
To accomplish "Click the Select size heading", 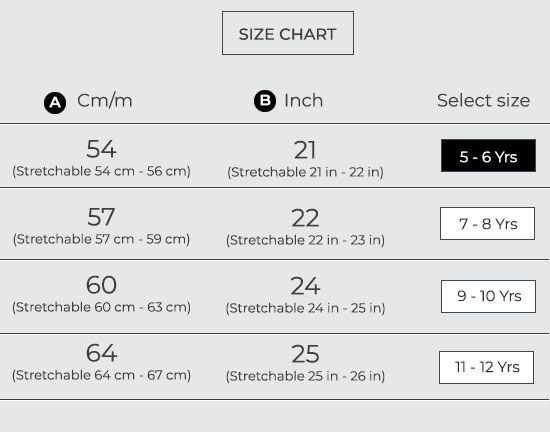I will [483, 101].
